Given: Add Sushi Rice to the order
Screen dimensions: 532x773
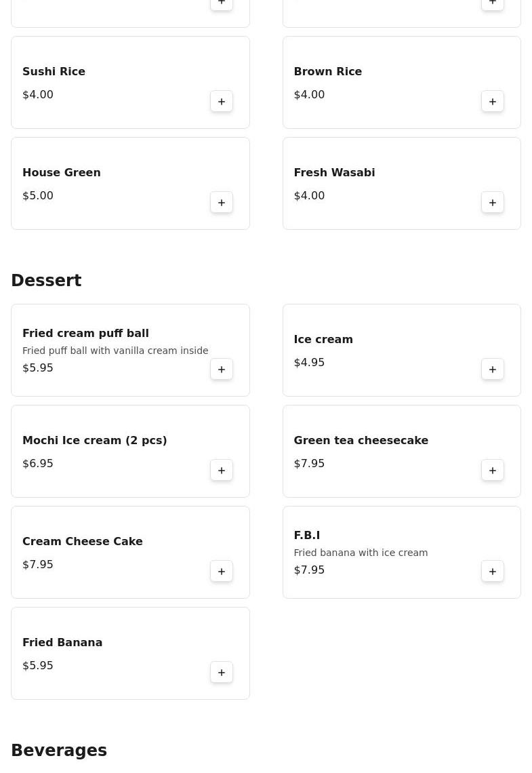Looking at the screenshot, I should pos(222,102).
